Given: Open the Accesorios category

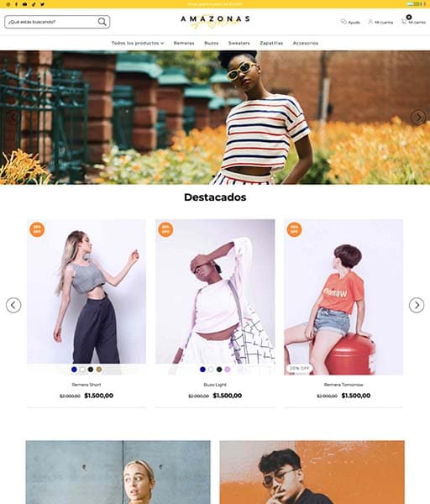Looking at the screenshot, I should pyautogui.click(x=306, y=43).
